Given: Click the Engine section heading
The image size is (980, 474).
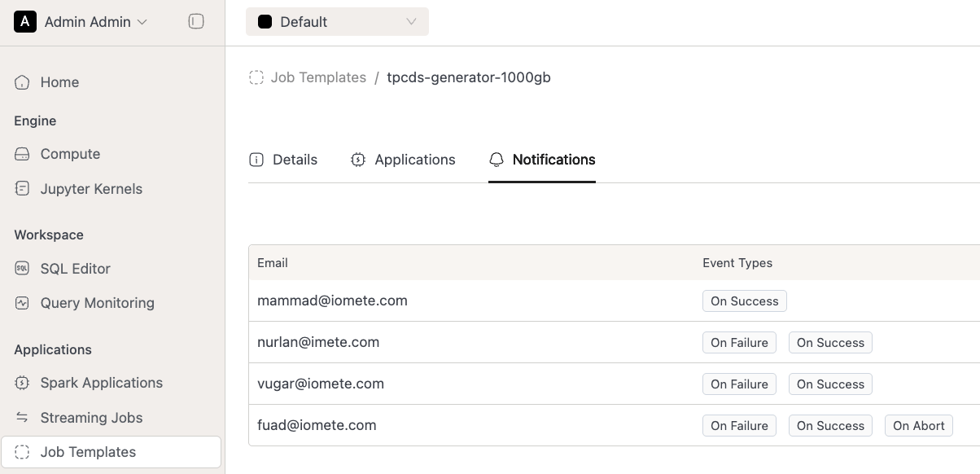Looking at the screenshot, I should click(35, 121).
